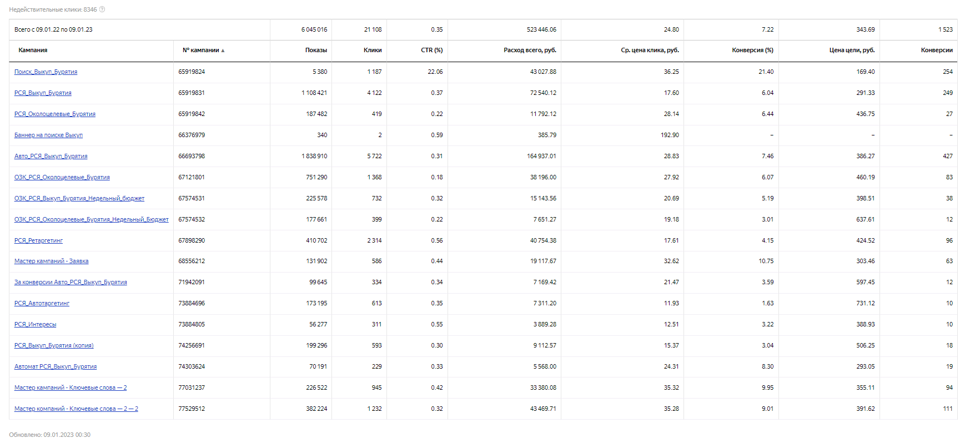The image size is (980, 438).
Task: Sort by Расход всего, руб. header
Action: click(530, 50)
